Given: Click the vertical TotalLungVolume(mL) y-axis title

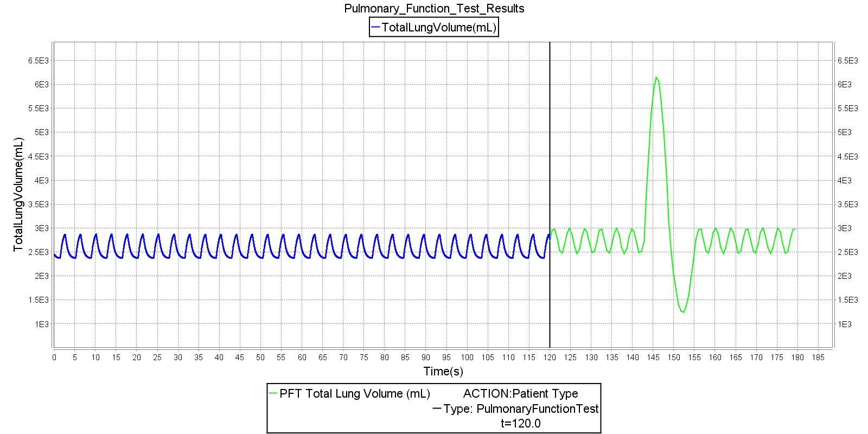Looking at the screenshot, I should point(19,195).
